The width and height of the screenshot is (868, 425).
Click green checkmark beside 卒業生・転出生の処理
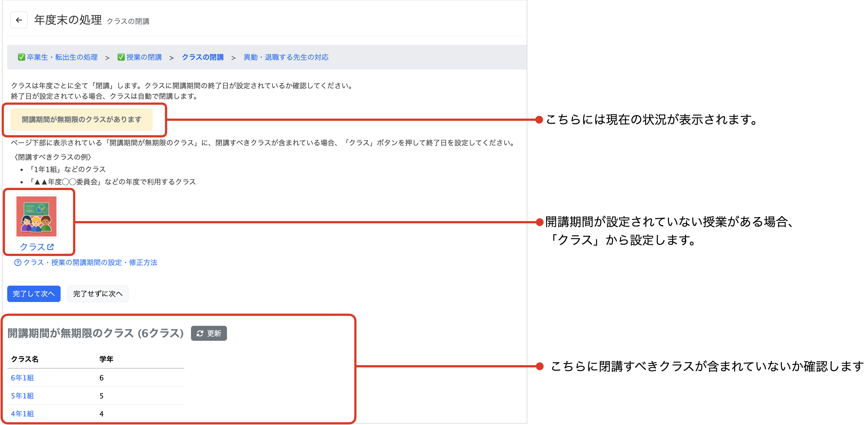pyautogui.click(x=21, y=57)
